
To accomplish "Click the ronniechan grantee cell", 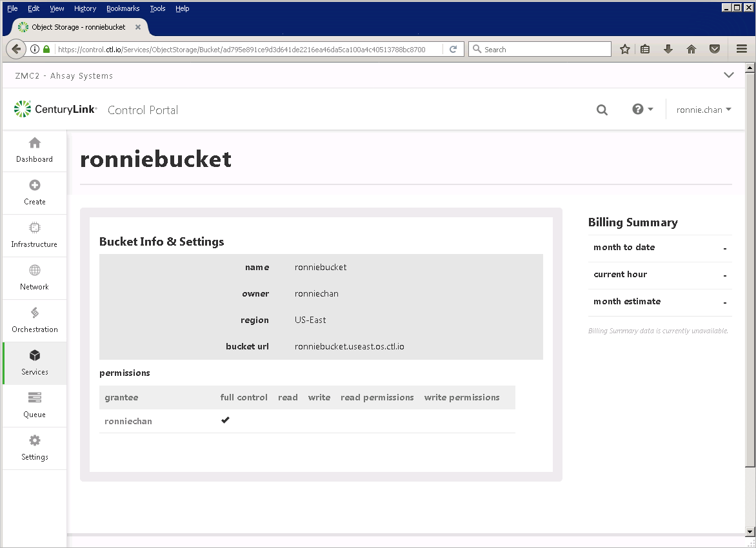I will click(128, 421).
